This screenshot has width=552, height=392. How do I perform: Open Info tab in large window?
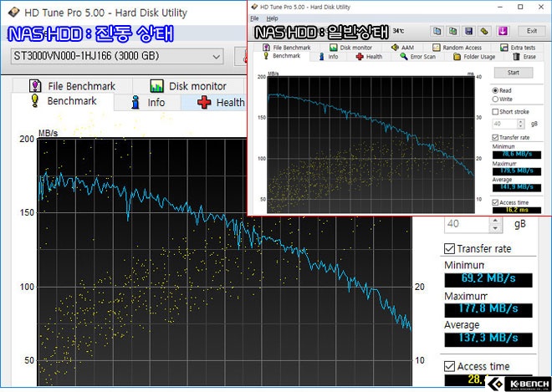(x=148, y=103)
